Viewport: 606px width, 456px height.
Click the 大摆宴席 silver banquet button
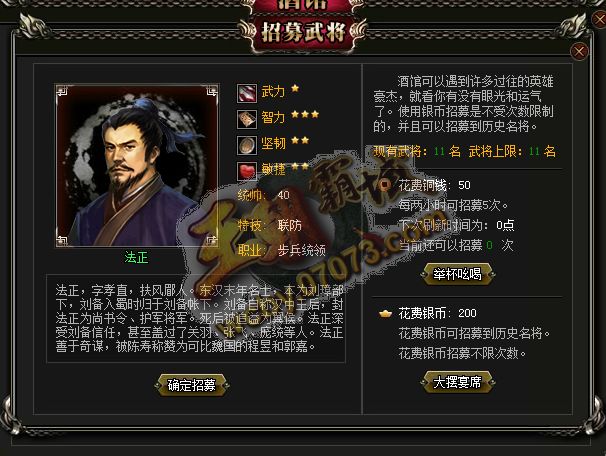pos(458,382)
